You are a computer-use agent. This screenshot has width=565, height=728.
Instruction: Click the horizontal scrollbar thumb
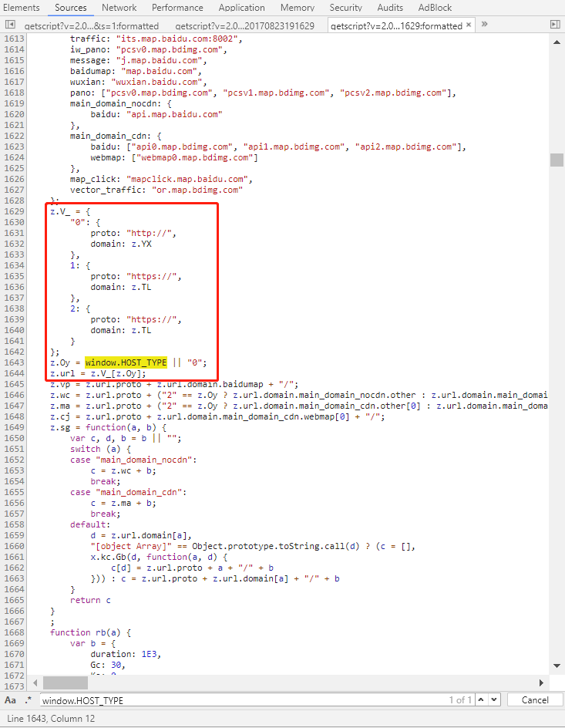66,682
